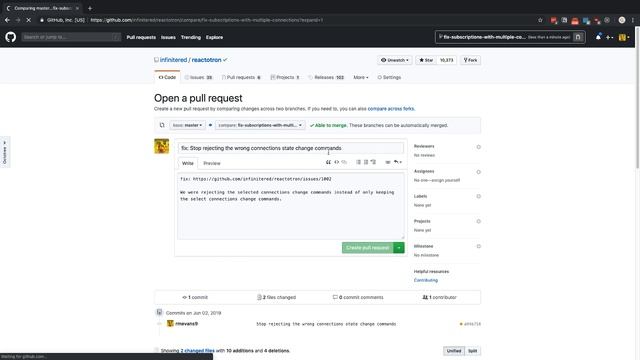
Task: Select the Preview tab
Action: coord(212,163)
